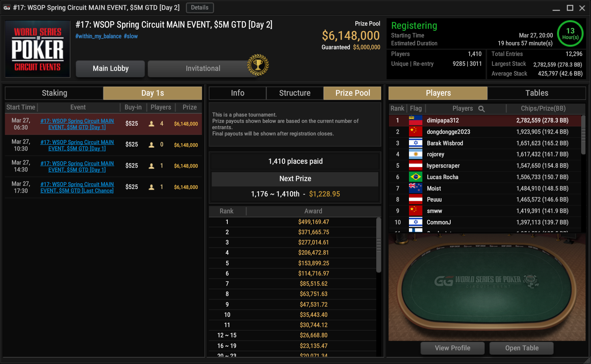
Task: Click the GG logo in title bar
Action: pyautogui.click(x=7, y=7)
